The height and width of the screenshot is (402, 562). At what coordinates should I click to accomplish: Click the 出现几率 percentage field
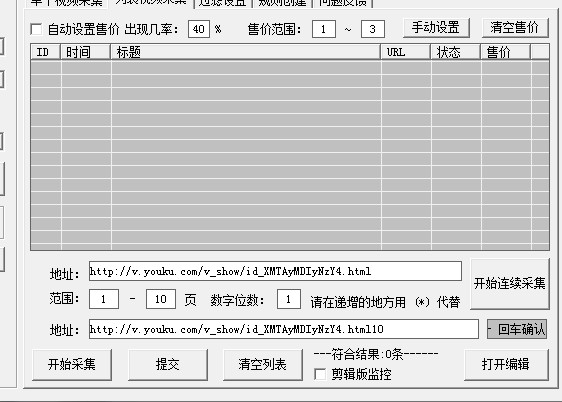tap(199, 29)
